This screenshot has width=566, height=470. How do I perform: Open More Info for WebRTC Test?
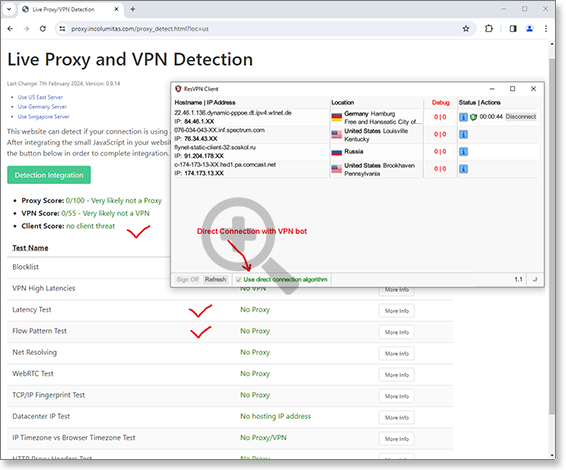point(397,375)
